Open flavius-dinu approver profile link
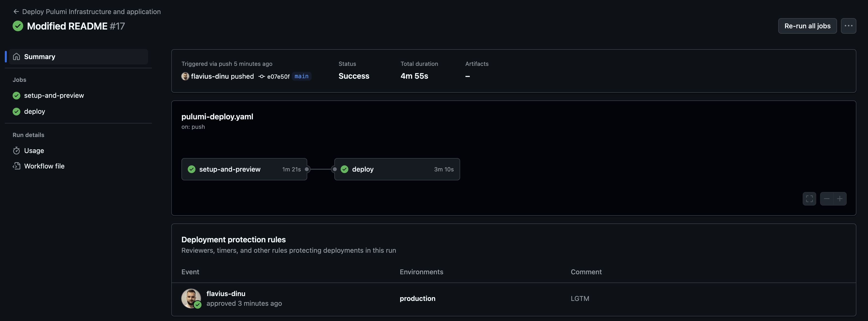 tap(226, 294)
